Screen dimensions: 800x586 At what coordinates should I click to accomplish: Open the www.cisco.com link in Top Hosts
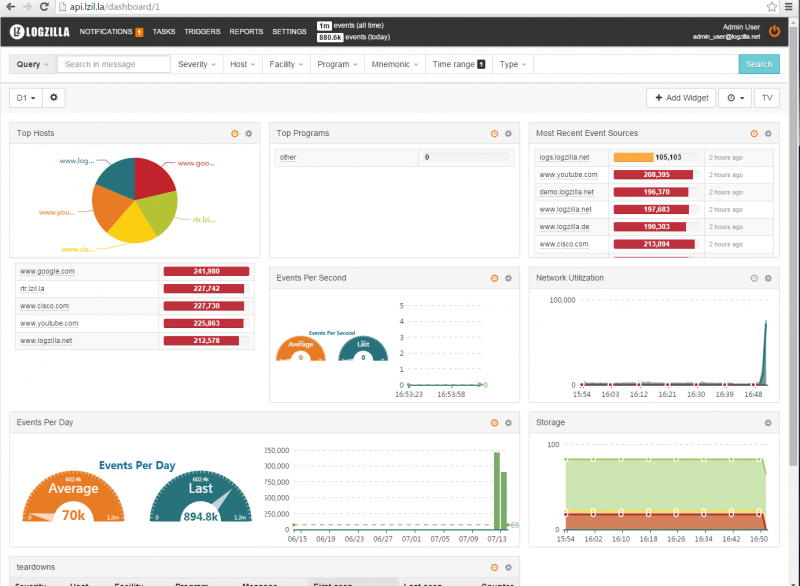[44, 306]
